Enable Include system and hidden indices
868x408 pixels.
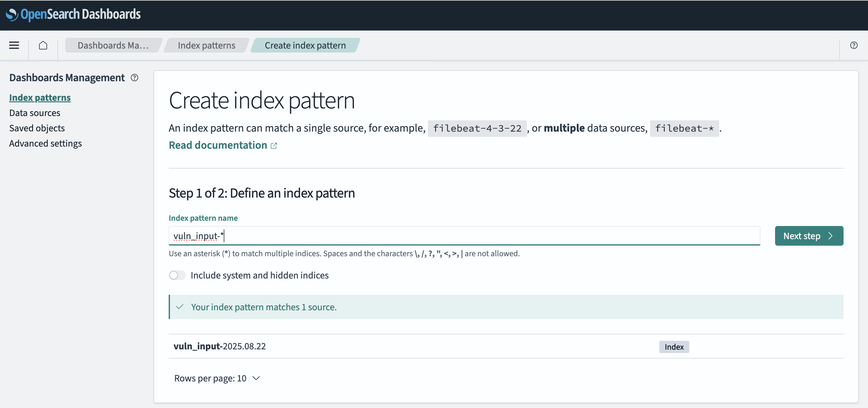tap(177, 275)
